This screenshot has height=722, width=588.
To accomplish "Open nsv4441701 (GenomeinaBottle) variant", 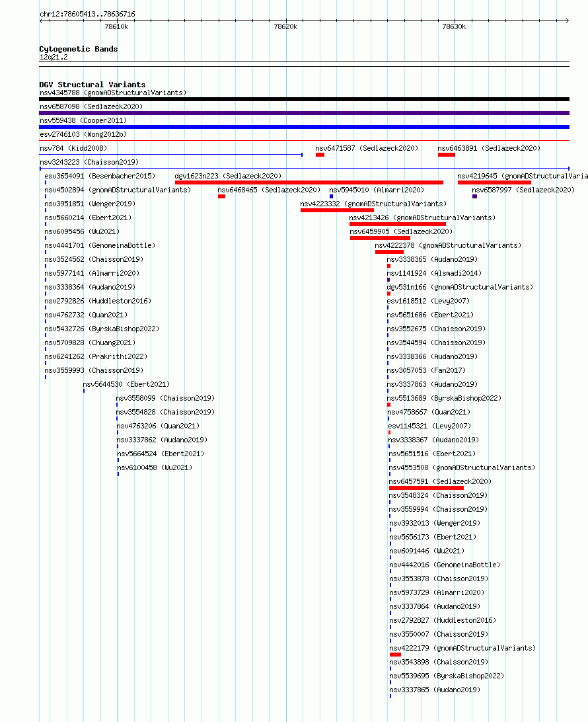I will tap(100, 245).
